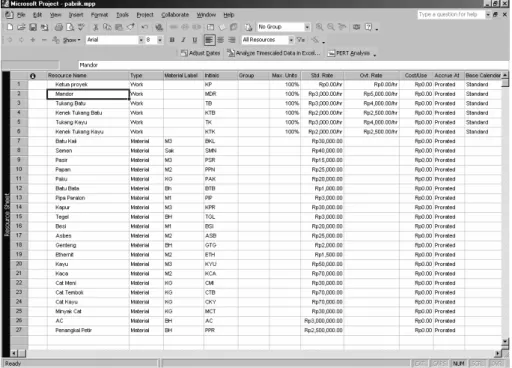The height and width of the screenshot is (368, 512).
Task: Expand the standard toolbar options arrow
Action: click(377, 29)
